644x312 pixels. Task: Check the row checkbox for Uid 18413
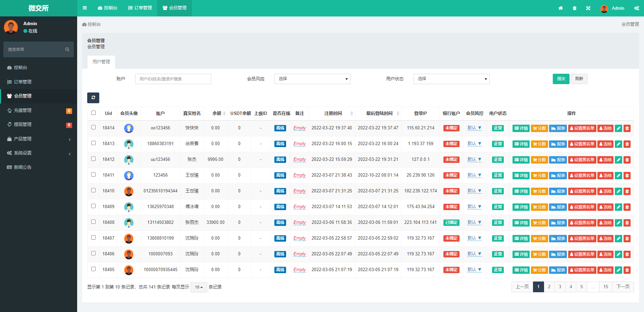93,143
